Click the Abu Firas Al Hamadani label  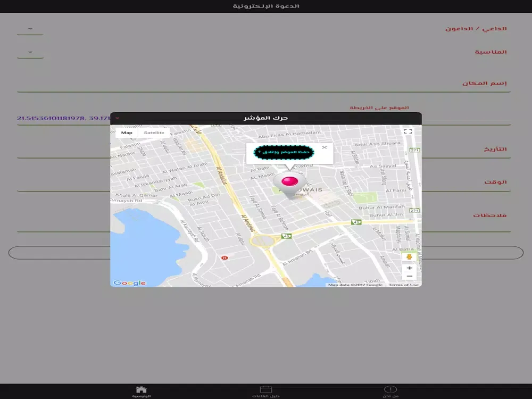(289, 135)
